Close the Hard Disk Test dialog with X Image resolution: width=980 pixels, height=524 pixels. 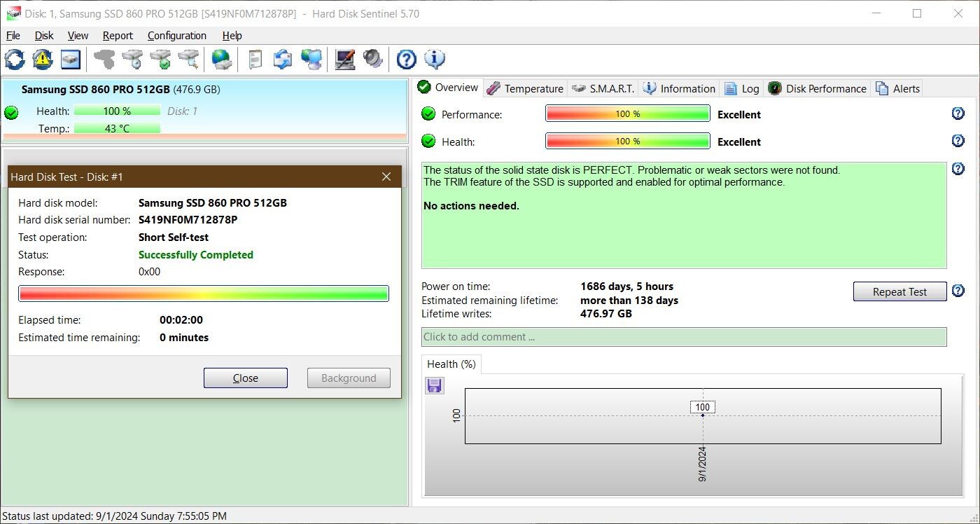(386, 177)
